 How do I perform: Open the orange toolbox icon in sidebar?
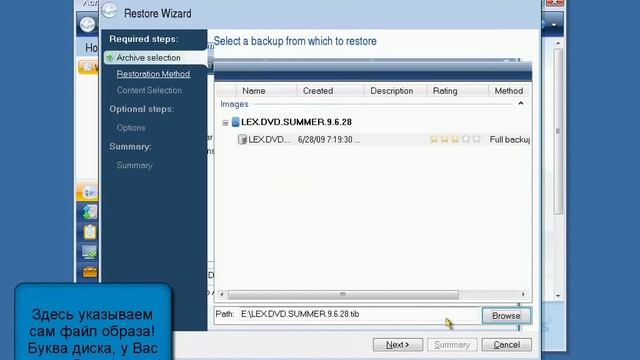click(89, 272)
